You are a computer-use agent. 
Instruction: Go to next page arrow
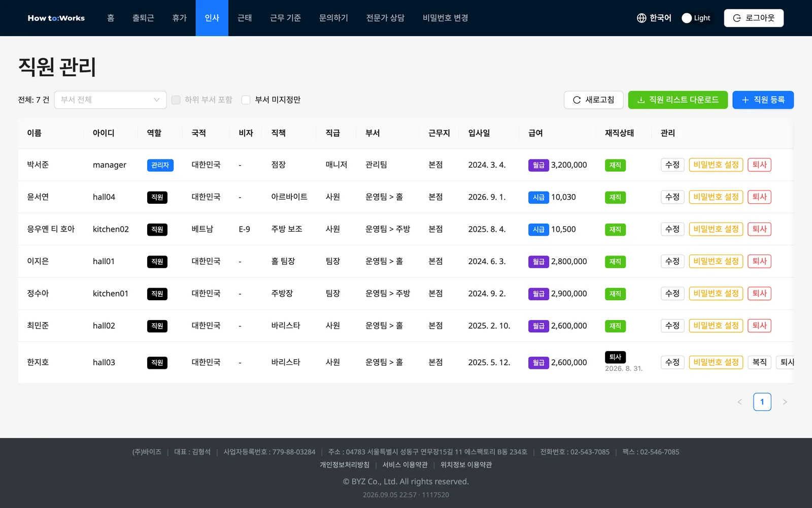(785, 402)
